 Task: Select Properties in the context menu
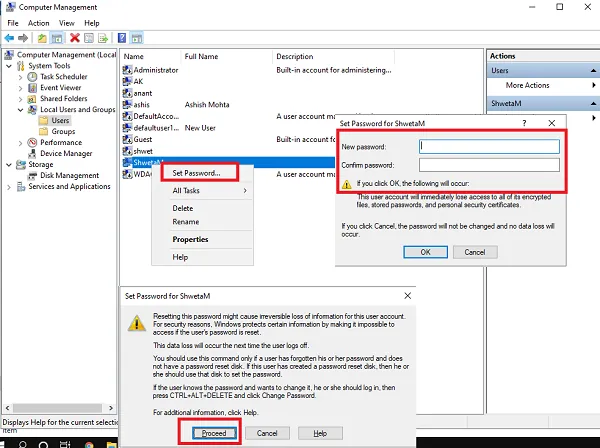point(190,239)
